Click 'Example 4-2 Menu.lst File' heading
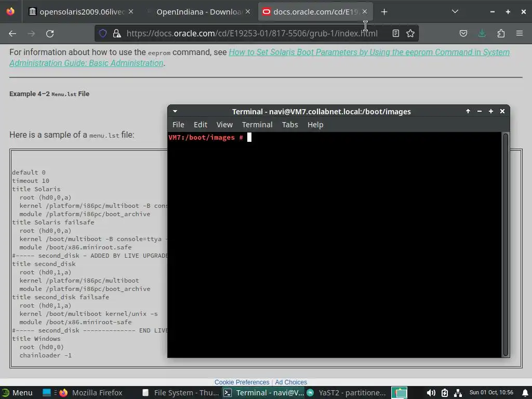 (49, 94)
